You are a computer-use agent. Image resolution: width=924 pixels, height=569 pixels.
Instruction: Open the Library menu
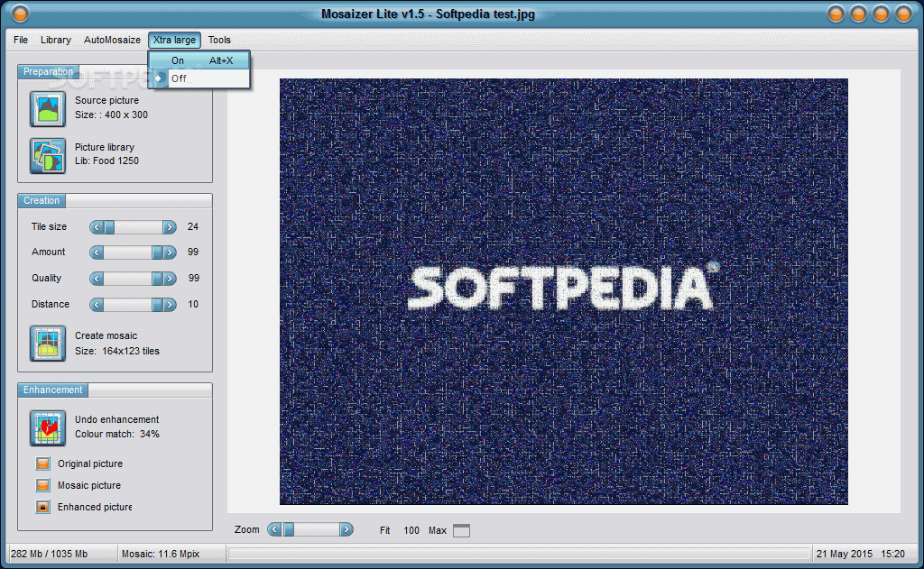(x=56, y=40)
